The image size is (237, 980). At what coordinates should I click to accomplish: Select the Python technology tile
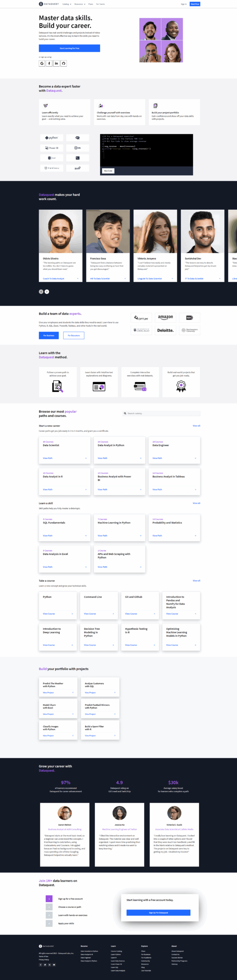52,138
